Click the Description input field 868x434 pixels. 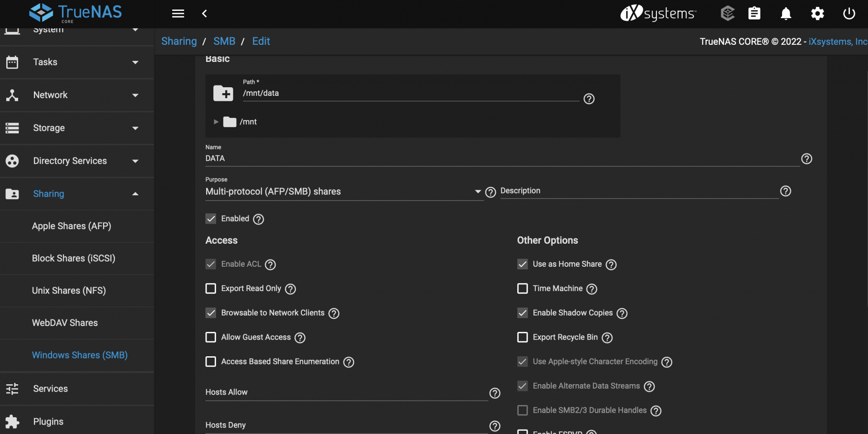639,191
